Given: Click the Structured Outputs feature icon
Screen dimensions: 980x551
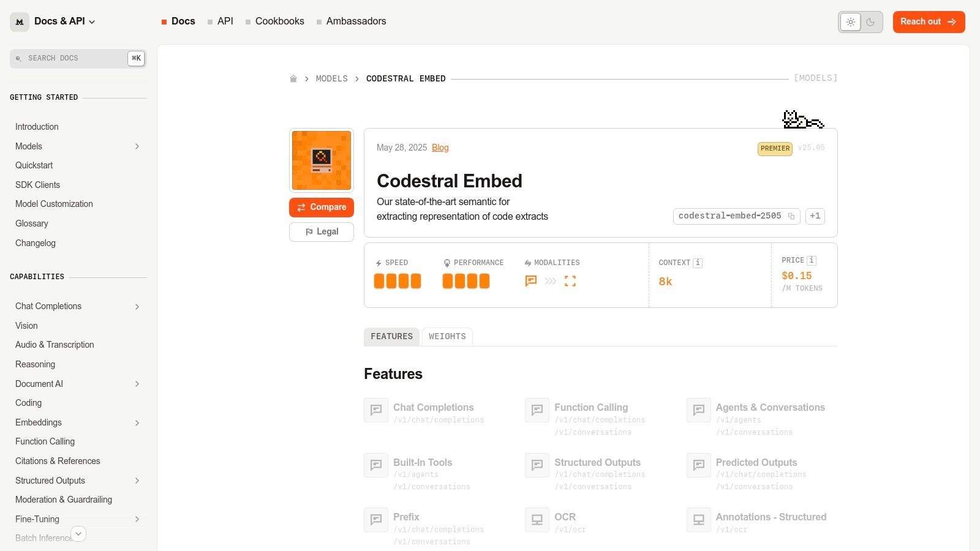Looking at the screenshot, I should click(x=537, y=465).
